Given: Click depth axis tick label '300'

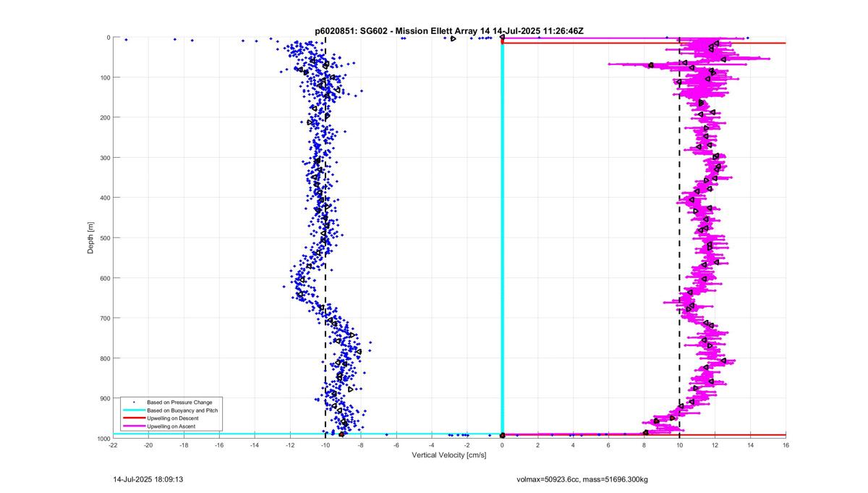Looking at the screenshot, I should [104, 158].
